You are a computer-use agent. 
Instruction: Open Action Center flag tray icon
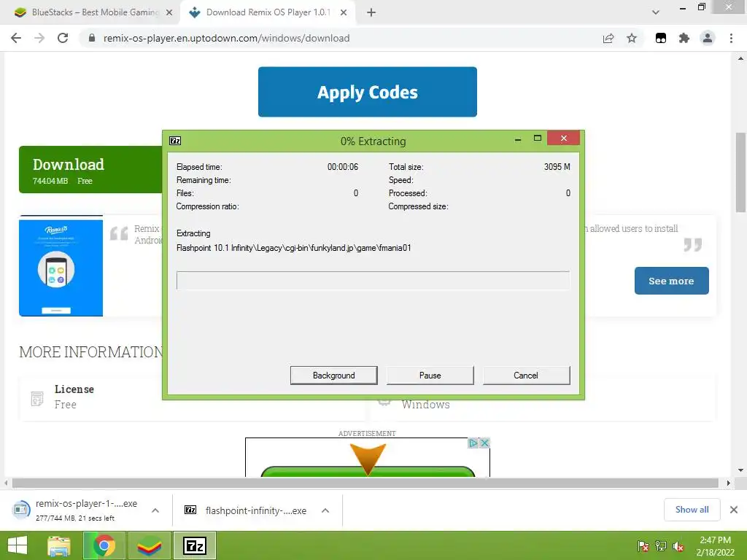click(x=643, y=546)
